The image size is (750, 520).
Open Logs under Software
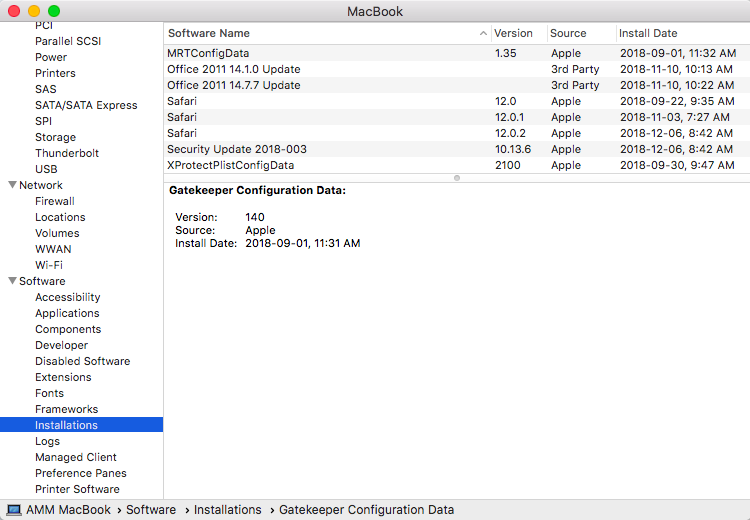point(47,442)
